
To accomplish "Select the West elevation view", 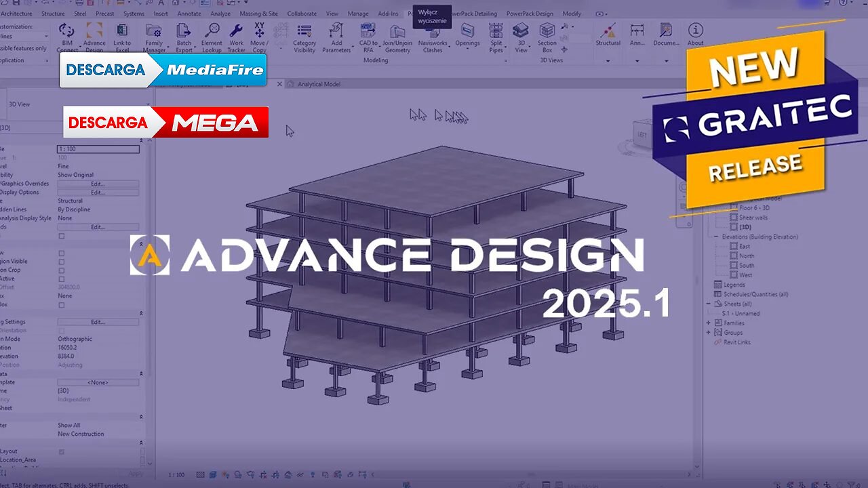I will pos(745,275).
